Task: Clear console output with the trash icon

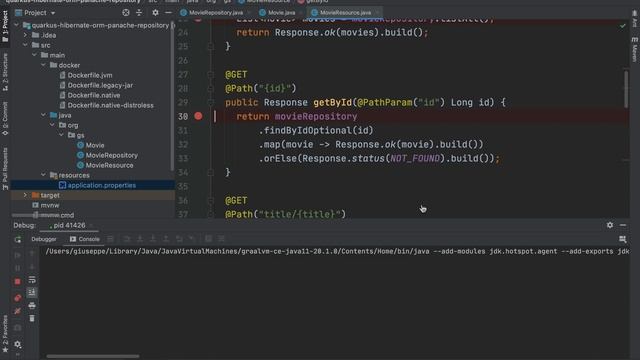Action: (32, 318)
